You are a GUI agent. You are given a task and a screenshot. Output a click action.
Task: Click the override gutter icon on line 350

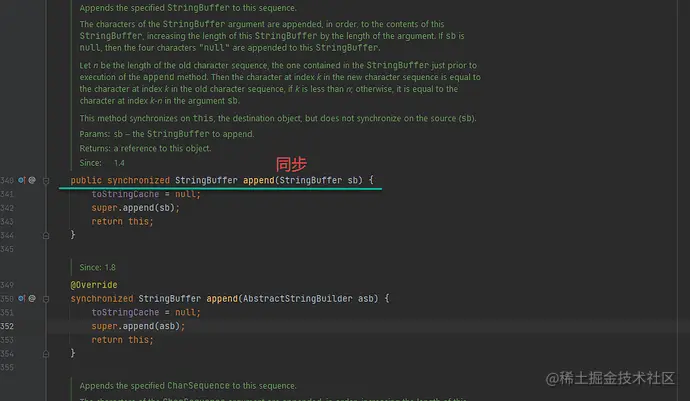[22, 298]
